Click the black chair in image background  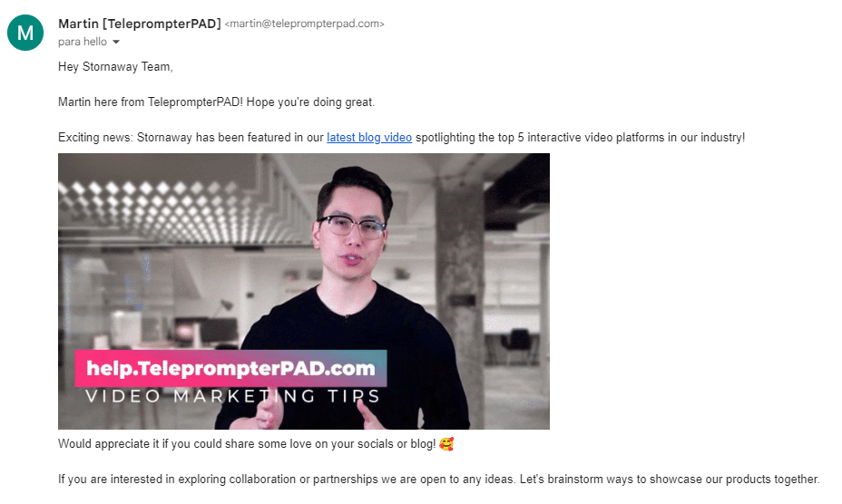(x=518, y=345)
